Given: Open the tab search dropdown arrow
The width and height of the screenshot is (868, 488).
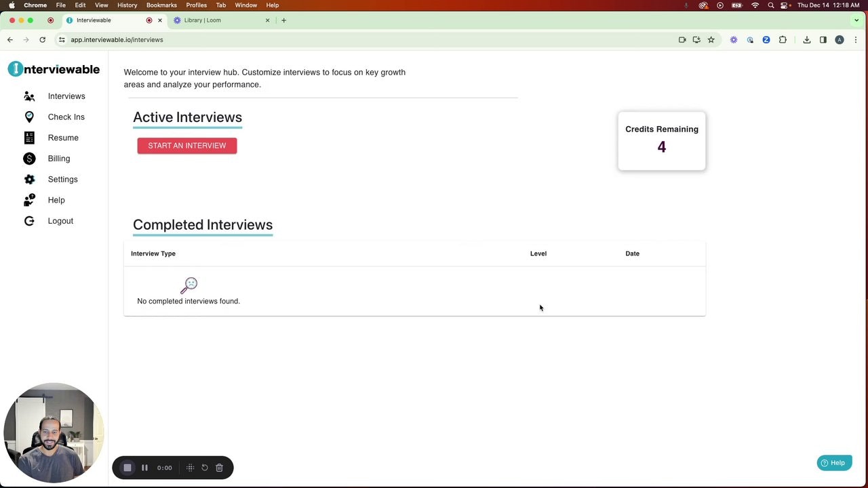Looking at the screenshot, I should [856, 20].
